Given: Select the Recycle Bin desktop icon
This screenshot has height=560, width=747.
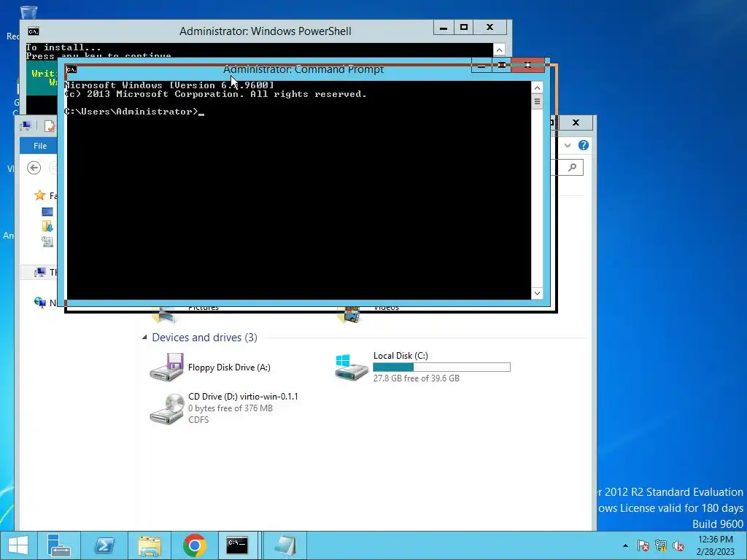Looking at the screenshot, I should pyautogui.click(x=28, y=13).
